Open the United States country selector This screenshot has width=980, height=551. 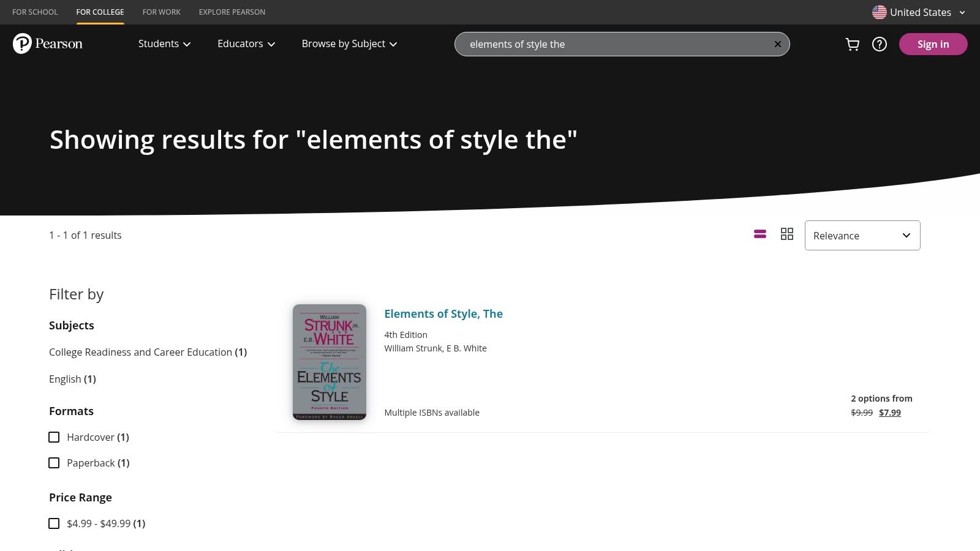pyautogui.click(x=919, y=12)
